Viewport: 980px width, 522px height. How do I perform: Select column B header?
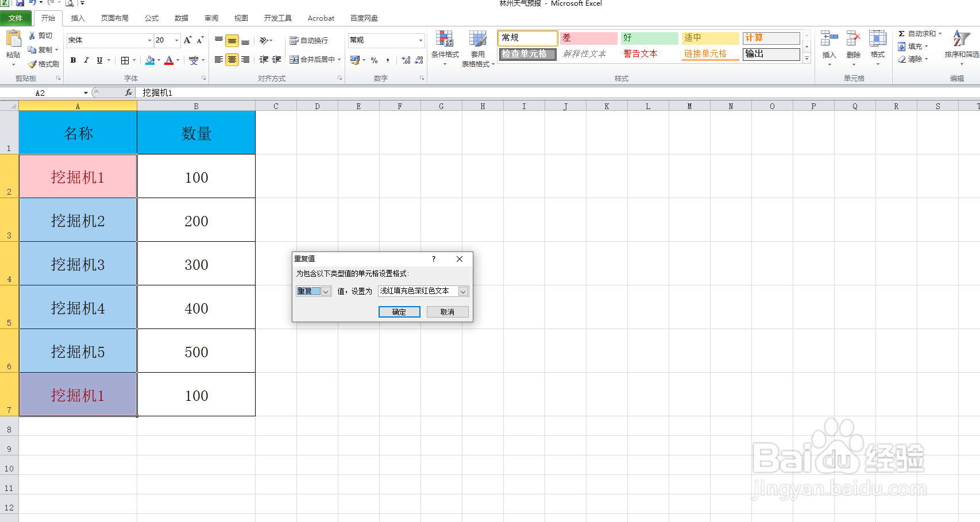tap(196, 106)
